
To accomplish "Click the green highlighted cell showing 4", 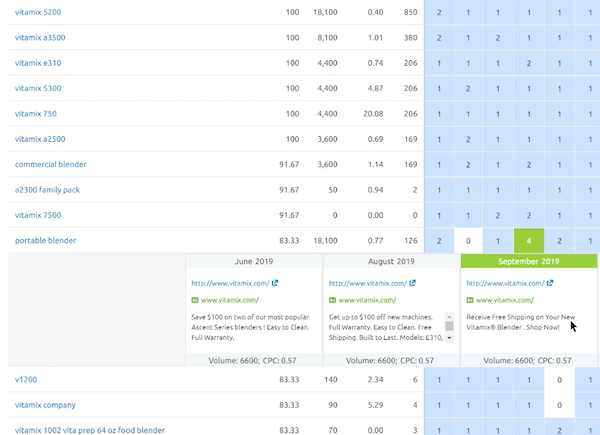I will [529, 240].
